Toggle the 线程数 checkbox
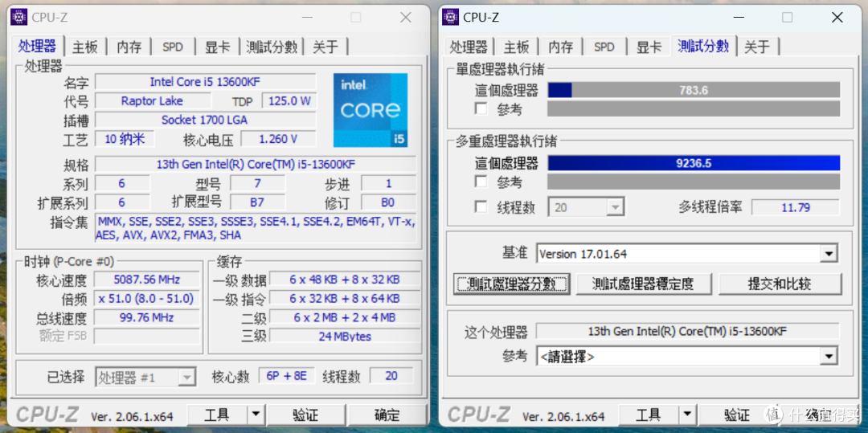The width and height of the screenshot is (868, 433). [x=481, y=207]
